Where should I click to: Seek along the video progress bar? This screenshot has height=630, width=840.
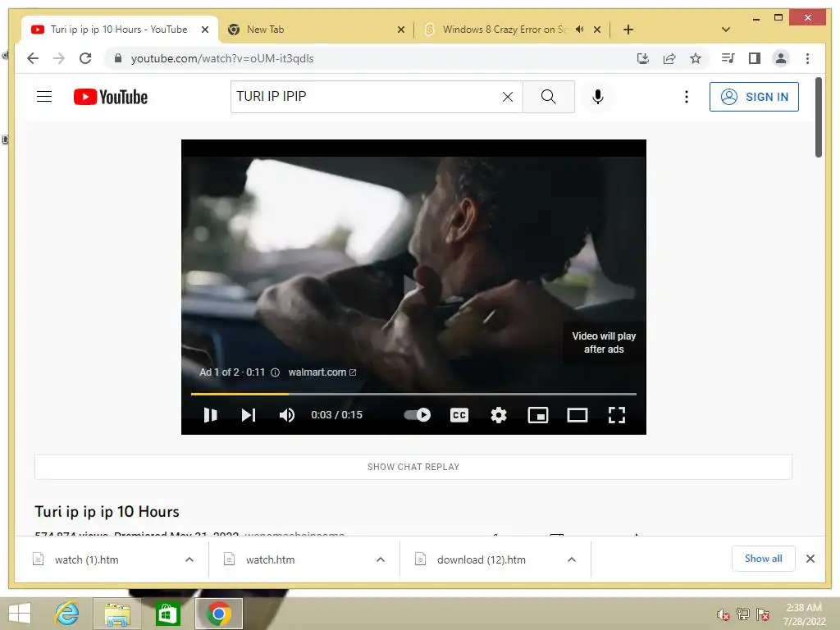tap(413, 394)
